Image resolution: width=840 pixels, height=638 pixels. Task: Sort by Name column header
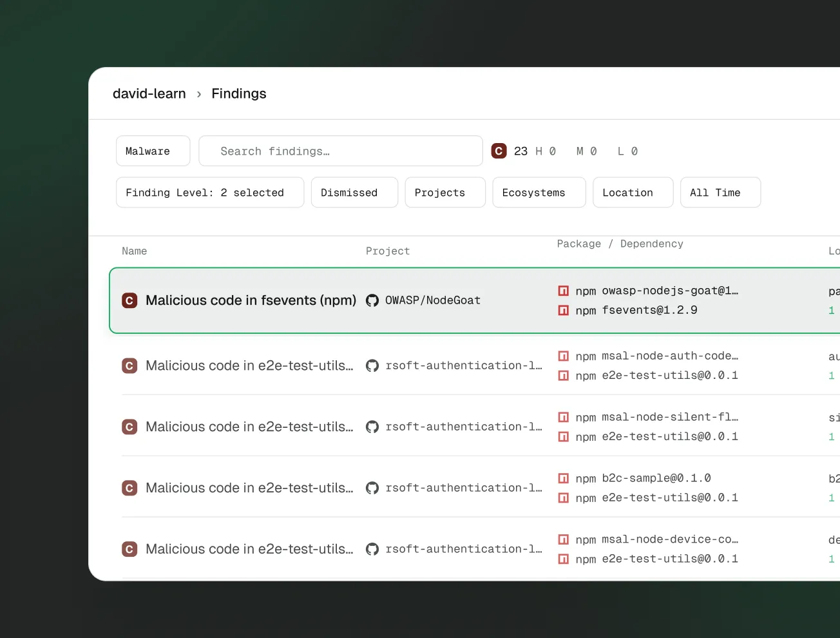[x=135, y=251]
